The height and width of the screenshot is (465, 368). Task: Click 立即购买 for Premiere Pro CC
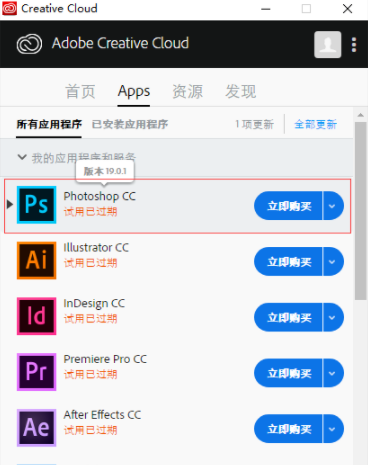pos(289,373)
